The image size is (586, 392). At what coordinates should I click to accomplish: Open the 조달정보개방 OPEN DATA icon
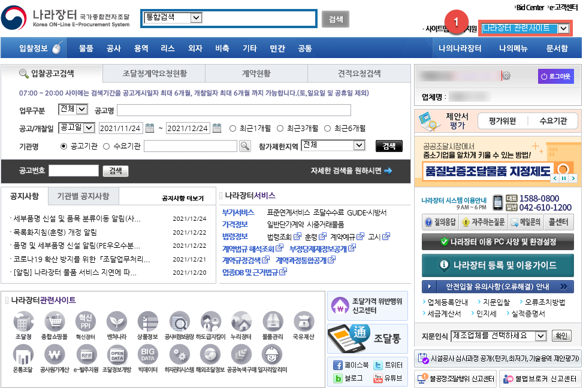point(117,354)
